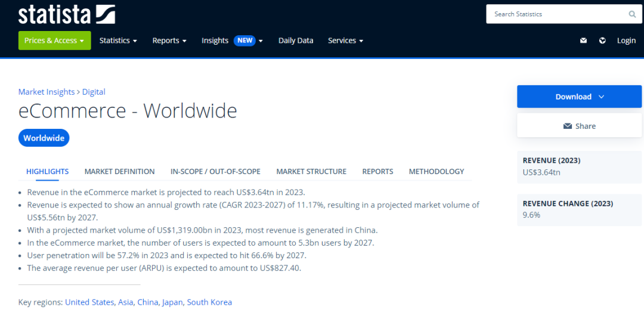Click the eCommerce - Worldwide heading
The image size is (644, 325).
click(x=128, y=110)
